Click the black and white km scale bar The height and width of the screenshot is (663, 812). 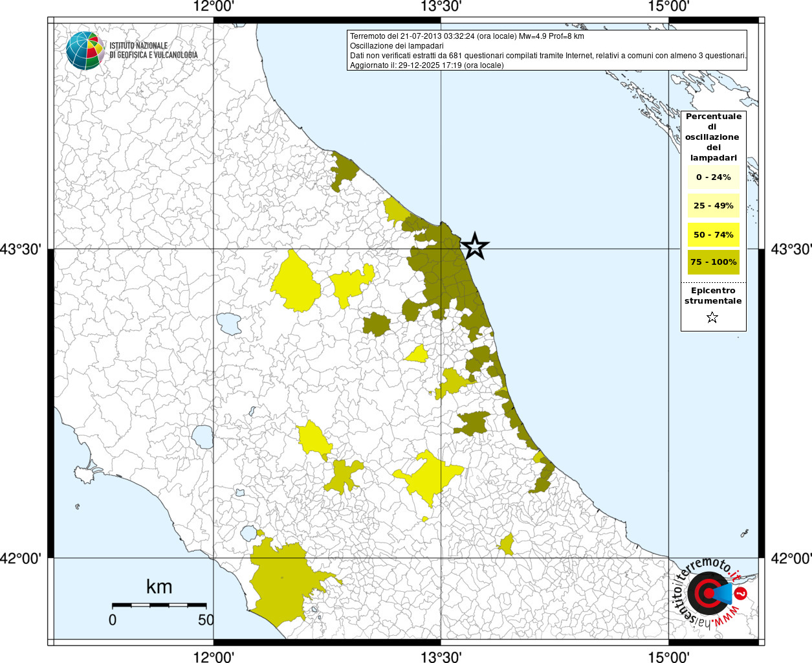click(x=159, y=605)
